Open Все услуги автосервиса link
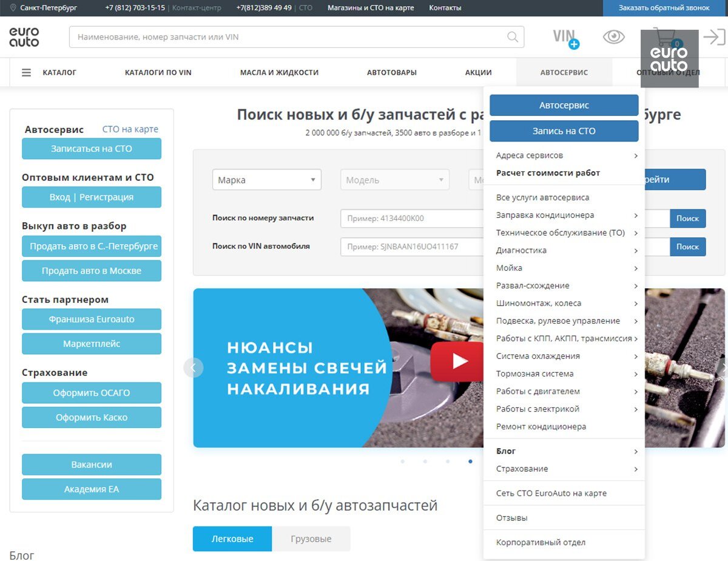 click(x=542, y=197)
